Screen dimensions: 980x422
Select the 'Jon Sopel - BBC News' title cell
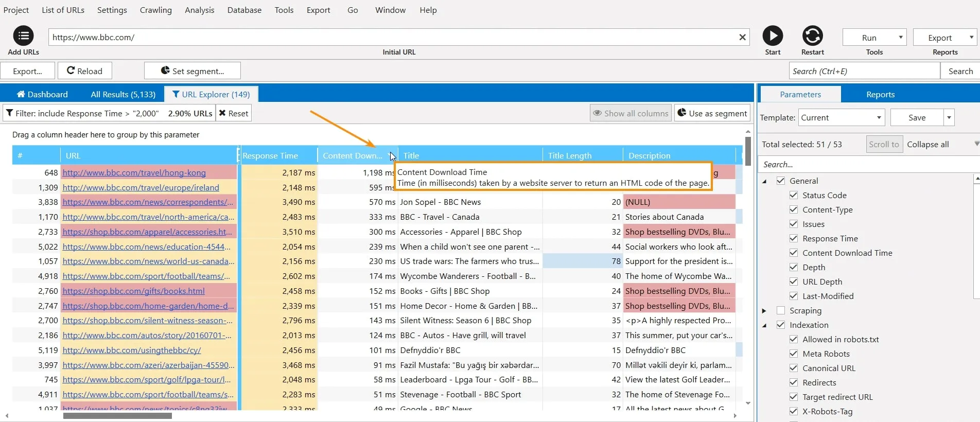[470, 202]
